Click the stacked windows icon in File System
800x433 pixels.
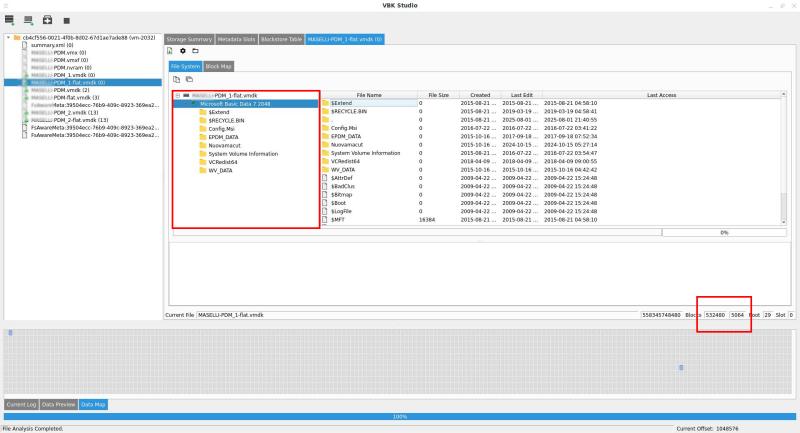coord(189,79)
